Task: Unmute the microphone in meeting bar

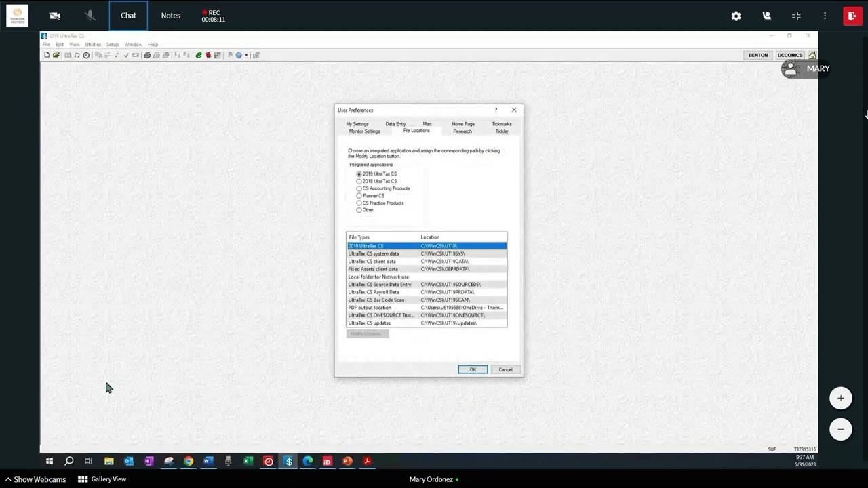Action: pyautogui.click(x=91, y=16)
